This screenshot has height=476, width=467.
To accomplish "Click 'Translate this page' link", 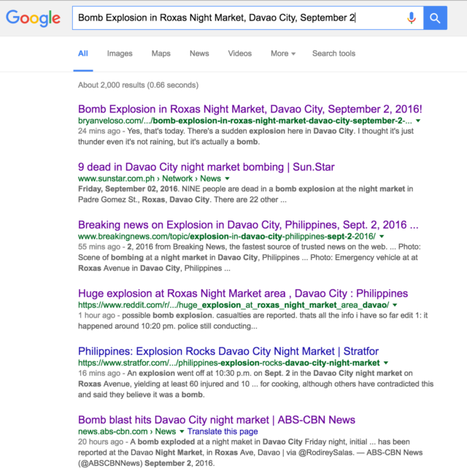I will (223, 431).
